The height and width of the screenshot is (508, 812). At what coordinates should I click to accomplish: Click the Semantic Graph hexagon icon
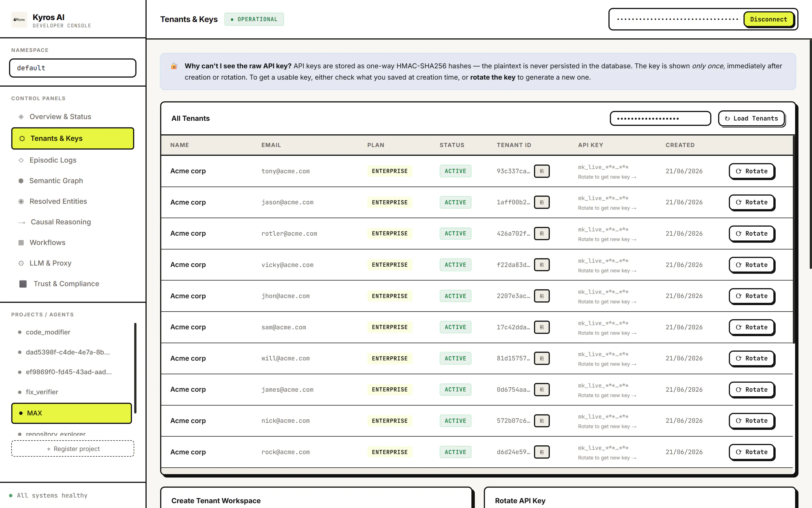click(21, 181)
